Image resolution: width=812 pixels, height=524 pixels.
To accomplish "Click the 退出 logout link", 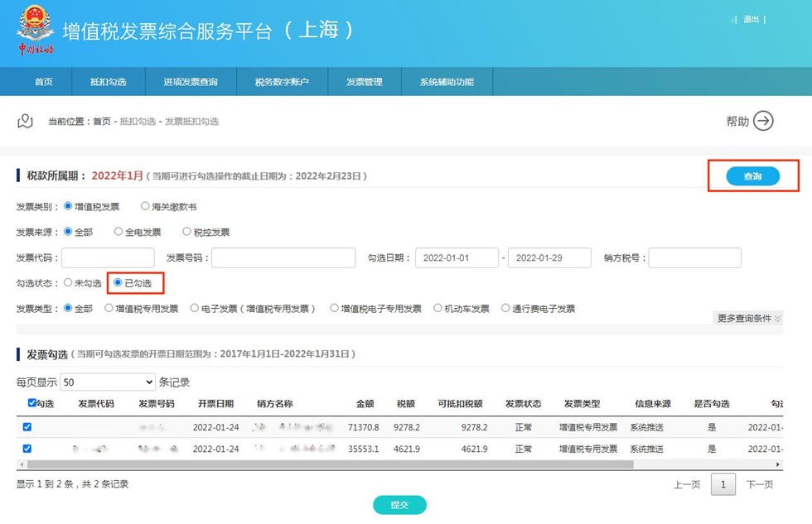I will [x=751, y=19].
